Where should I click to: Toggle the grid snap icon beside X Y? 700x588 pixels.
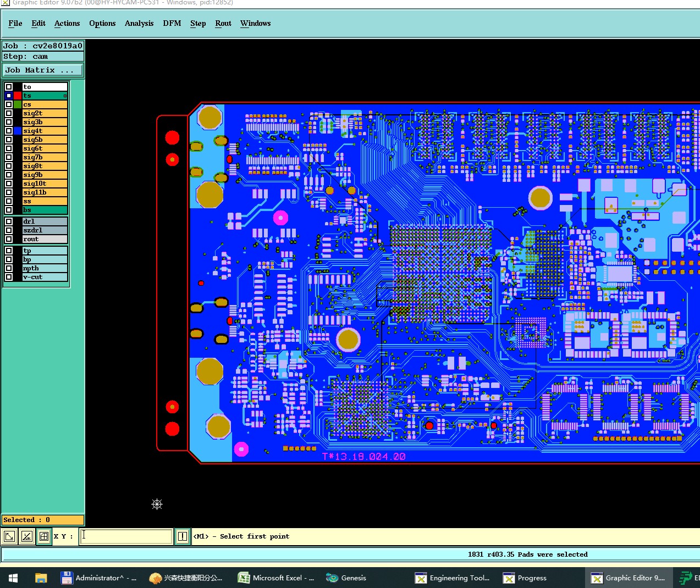coord(44,536)
